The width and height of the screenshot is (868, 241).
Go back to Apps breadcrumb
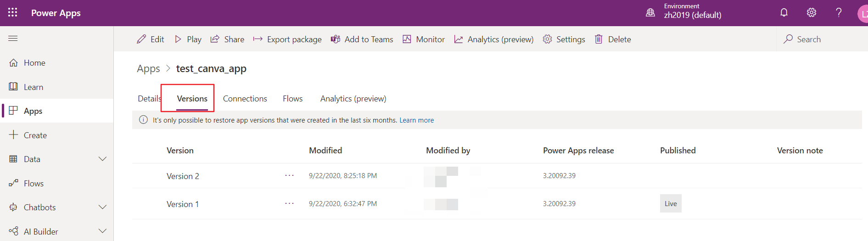[x=148, y=69]
